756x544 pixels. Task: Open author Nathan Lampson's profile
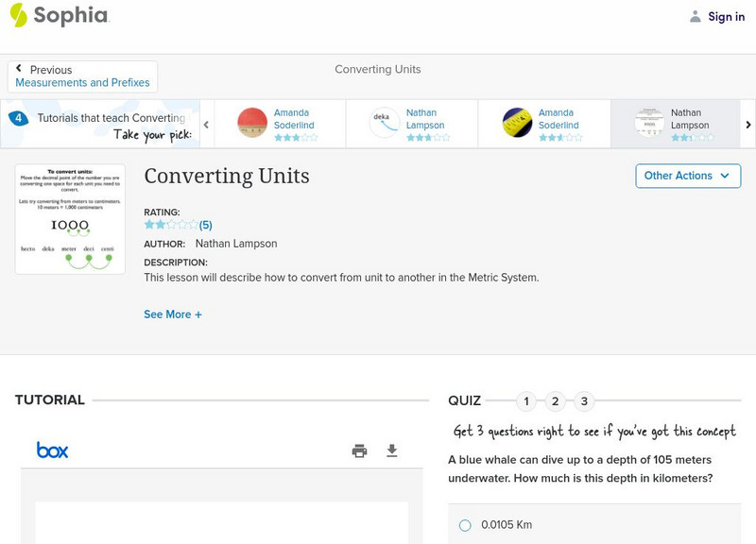(236, 244)
